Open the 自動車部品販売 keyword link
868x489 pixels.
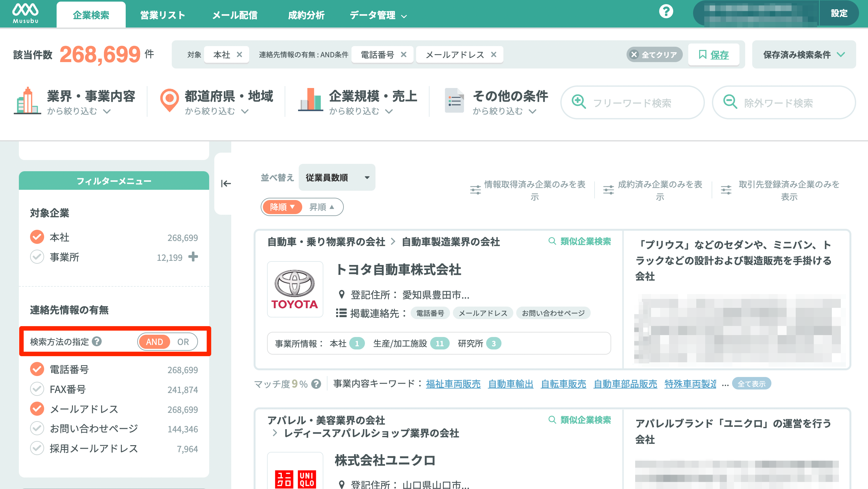coord(625,384)
